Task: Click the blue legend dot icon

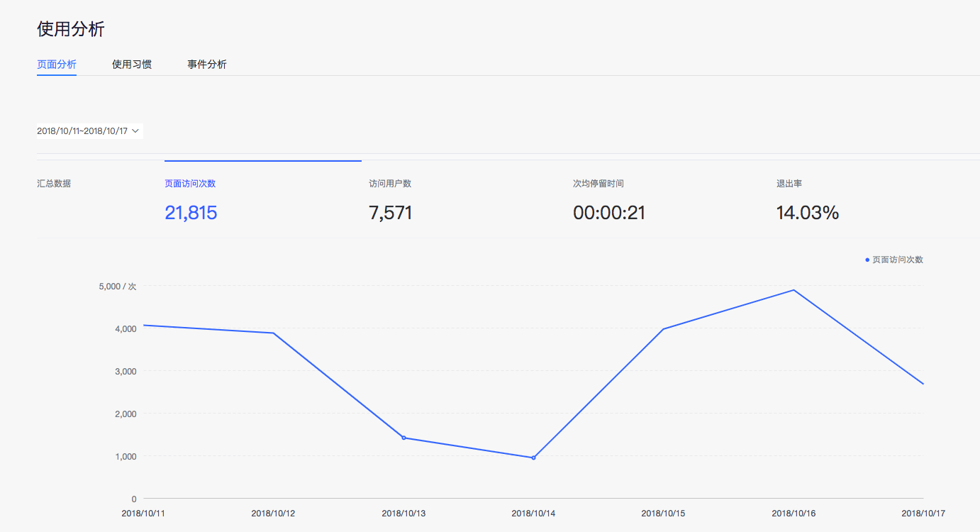Action: click(867, 260)
